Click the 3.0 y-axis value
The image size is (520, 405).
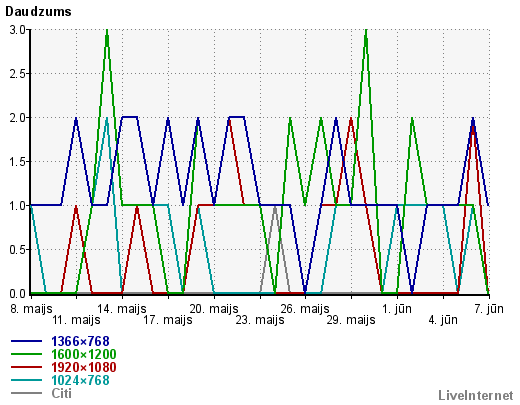17,30
